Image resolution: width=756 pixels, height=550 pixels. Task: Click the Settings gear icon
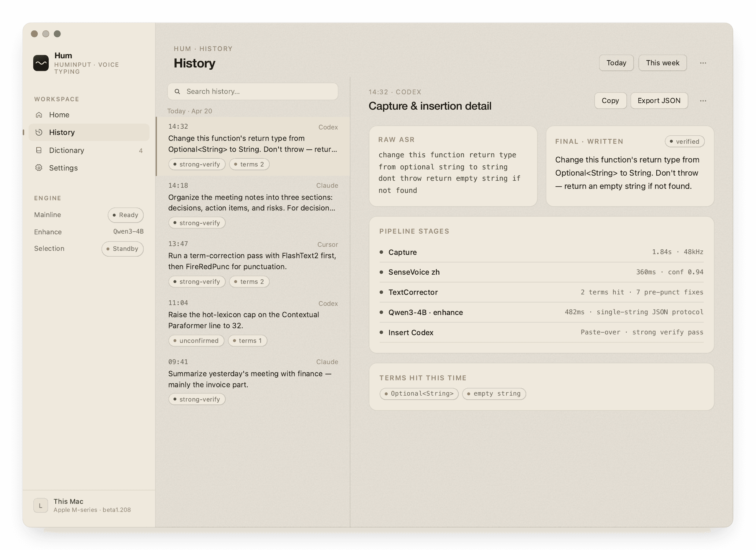click(x=39, y=168)
